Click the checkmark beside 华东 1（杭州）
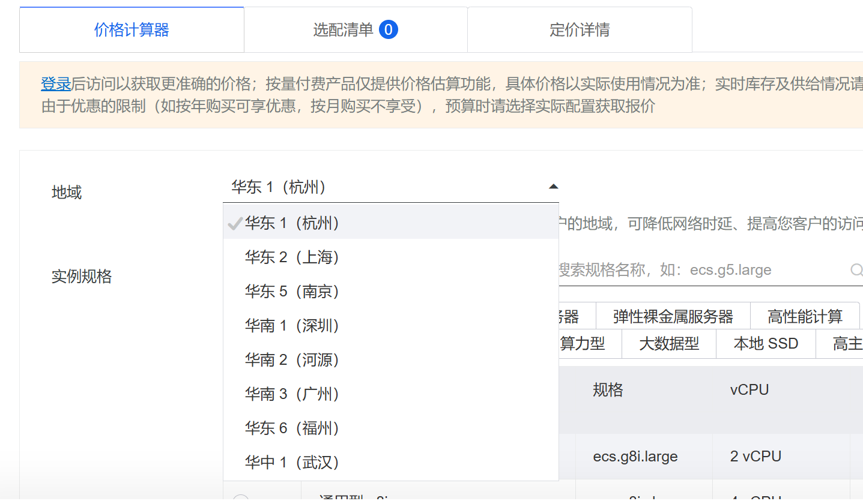The width and height of the screenshot is (863, 504). click(x=235, y=224)
